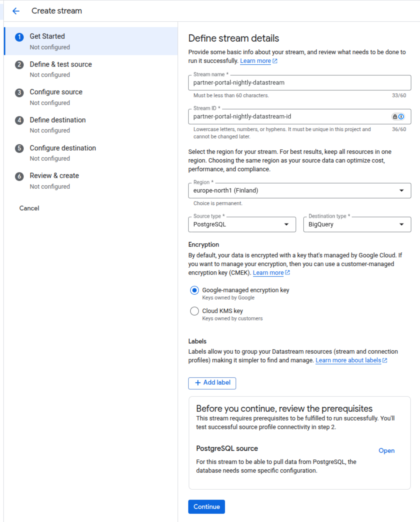Image resolution: width=420 pixels, height=522 pixels.
Task: Click the external link icon beside labels link
Action: coord(385,360)
